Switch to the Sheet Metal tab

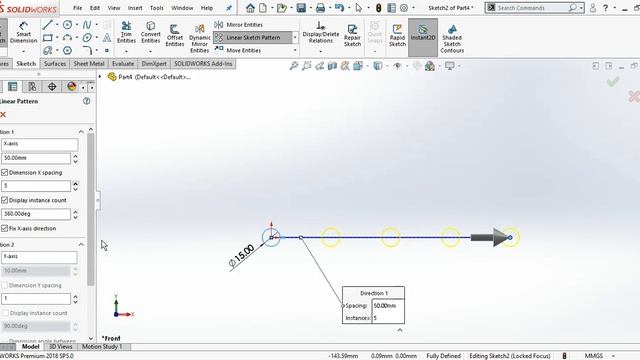click(89, 64)
